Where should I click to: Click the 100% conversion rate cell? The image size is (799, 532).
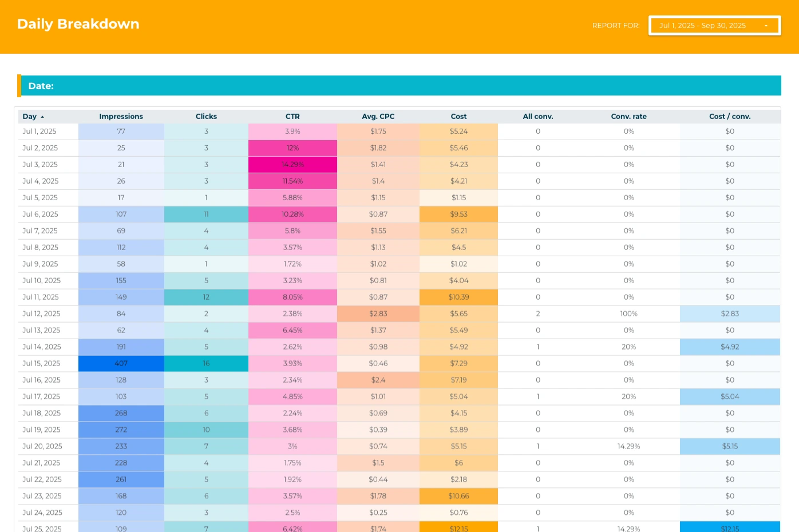tap(628, 314)
